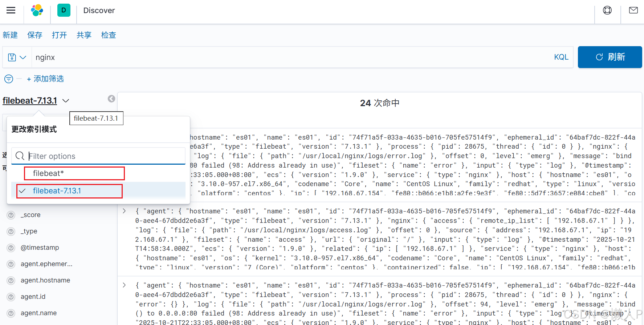
Task: Open the help menu icon
Action: [607, 10]
